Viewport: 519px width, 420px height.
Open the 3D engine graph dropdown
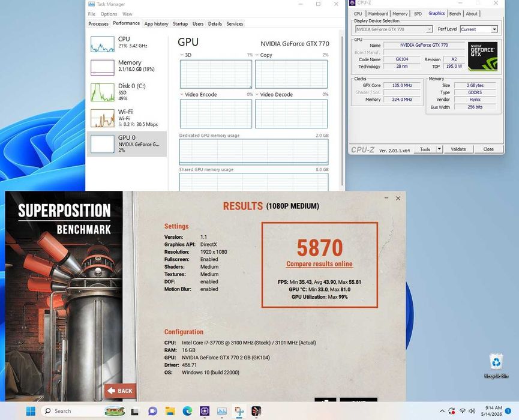click(182, 55)
